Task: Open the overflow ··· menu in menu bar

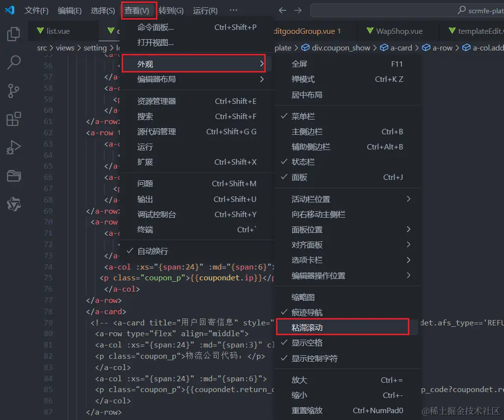Action: 233,10
